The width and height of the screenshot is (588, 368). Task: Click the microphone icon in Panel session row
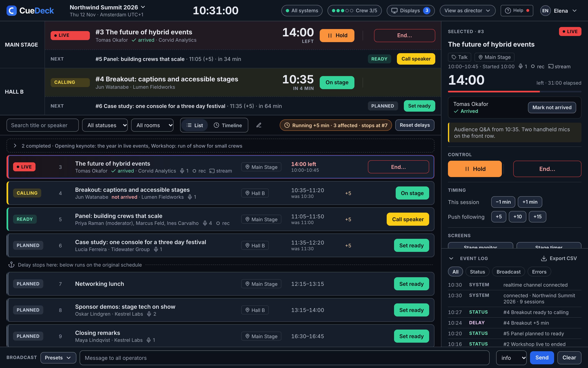pyautogui.click(x=205, y=223)
